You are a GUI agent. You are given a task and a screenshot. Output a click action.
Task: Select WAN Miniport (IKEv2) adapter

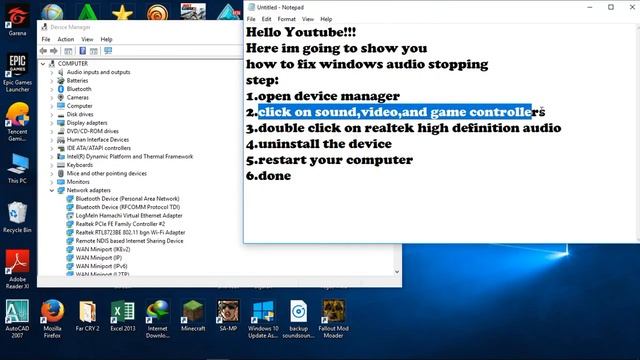tap(103, 249)
